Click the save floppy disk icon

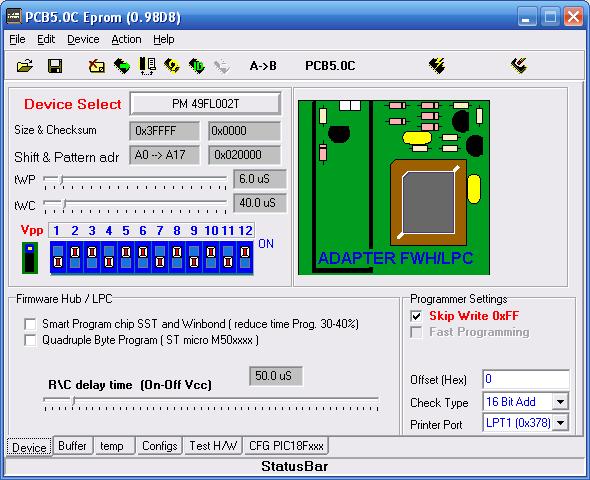point(55,66)
